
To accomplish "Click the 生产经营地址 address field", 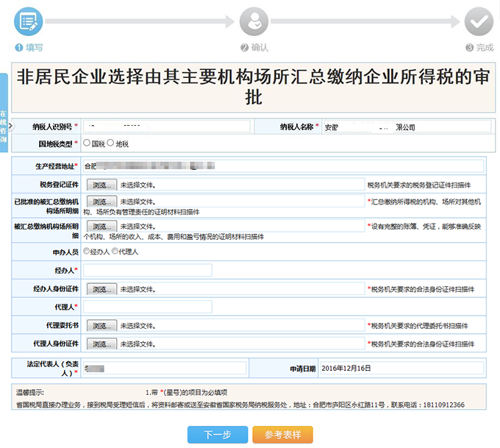I will click(x=283, y=166).
